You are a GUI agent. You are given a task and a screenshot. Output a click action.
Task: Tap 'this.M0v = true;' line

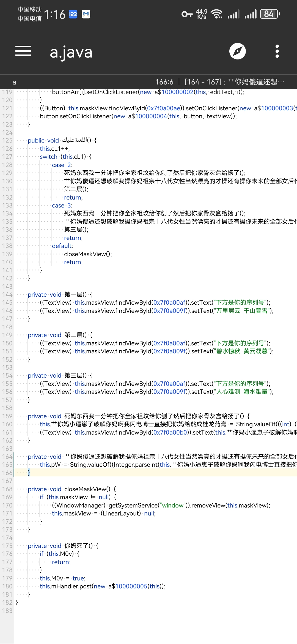coord(63,578)
